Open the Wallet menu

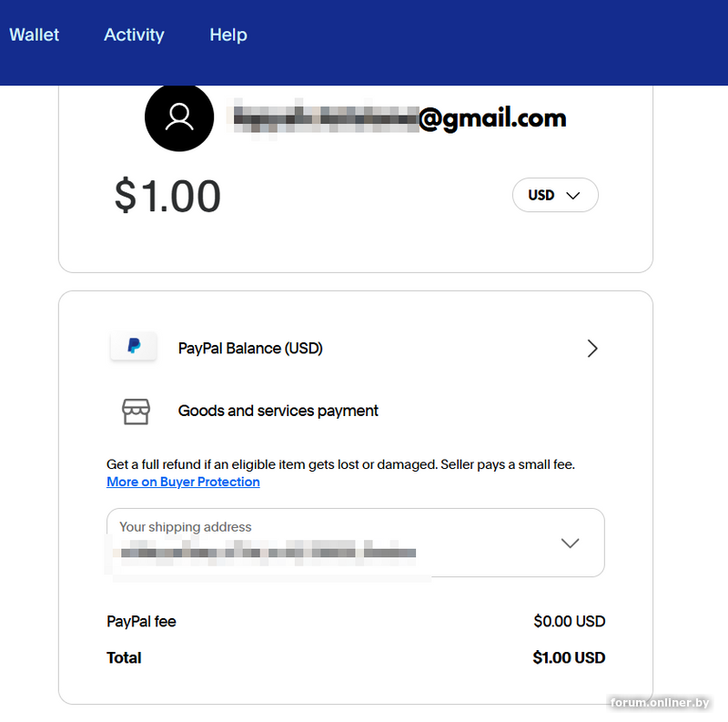coord(34,35)
